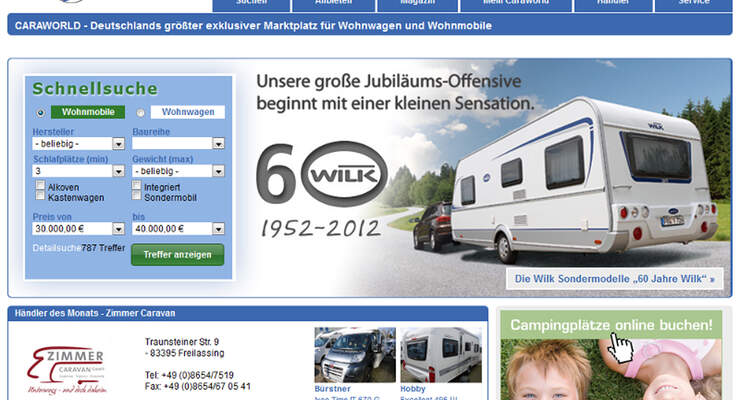Open the Hersteller dropdown
740x400 pixels.
point(78,143)
